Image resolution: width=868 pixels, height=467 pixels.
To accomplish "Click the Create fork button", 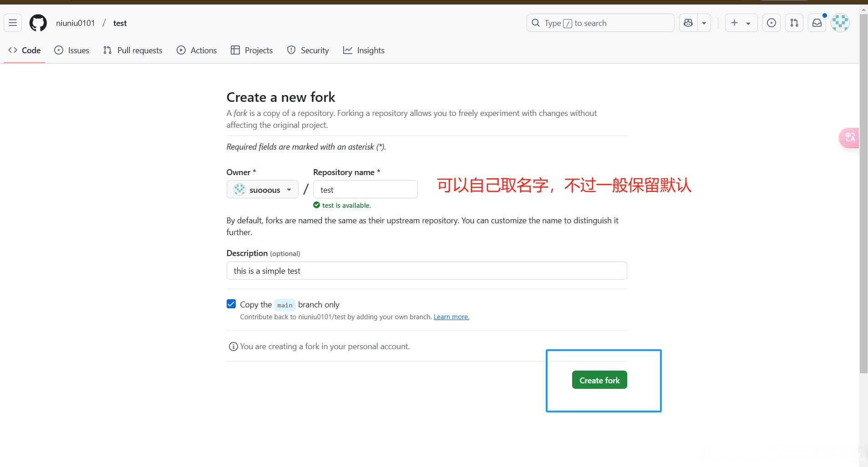I will coord(599,380).
